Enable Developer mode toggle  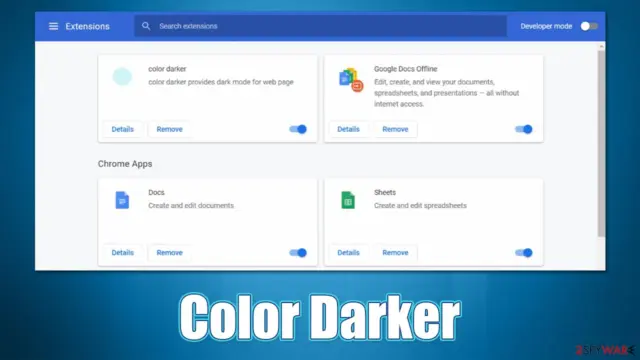(589, 26)
